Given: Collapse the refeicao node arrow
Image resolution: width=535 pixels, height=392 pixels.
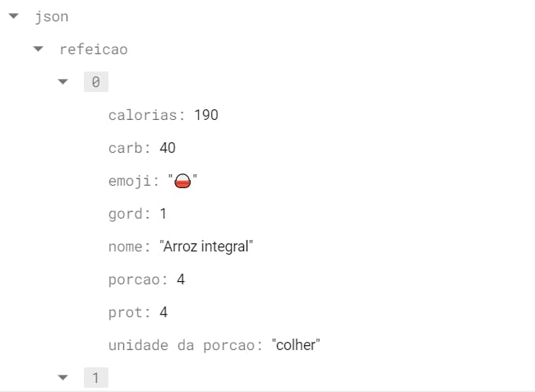Looking at the screenshot, I should [39, 49].
